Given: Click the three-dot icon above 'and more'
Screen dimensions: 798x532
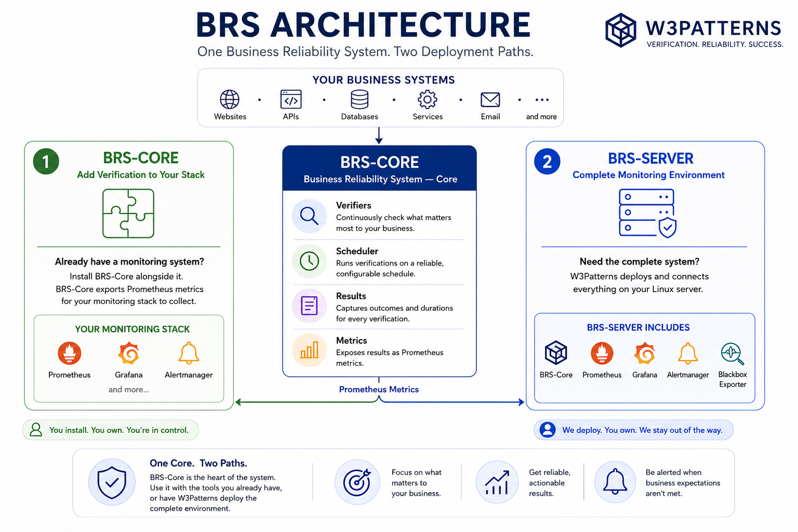Looking at the screenshot, I should pyautogui.click(x=542, y=100).
